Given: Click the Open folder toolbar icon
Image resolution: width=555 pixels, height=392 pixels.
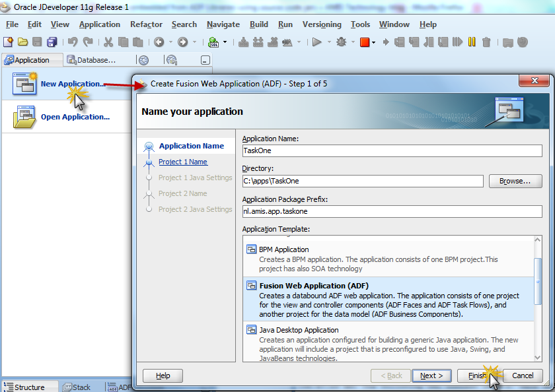Looking at the screenshot, I should [23, 42].
